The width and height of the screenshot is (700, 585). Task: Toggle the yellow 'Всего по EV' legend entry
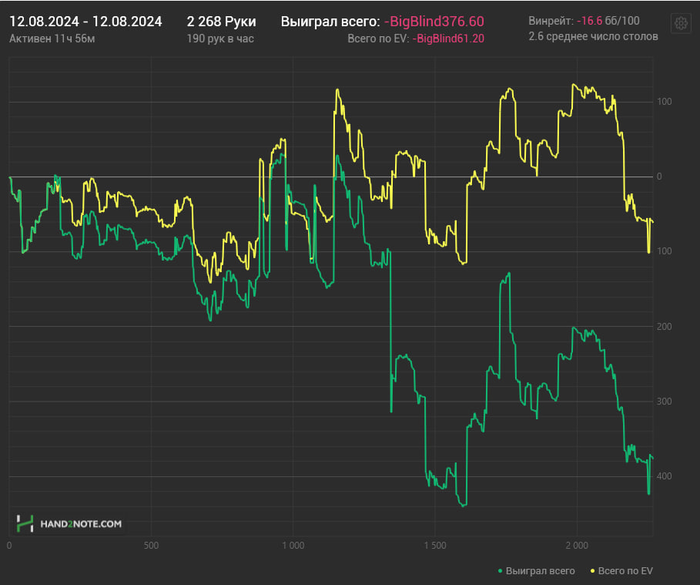click(x=622, y=571)
